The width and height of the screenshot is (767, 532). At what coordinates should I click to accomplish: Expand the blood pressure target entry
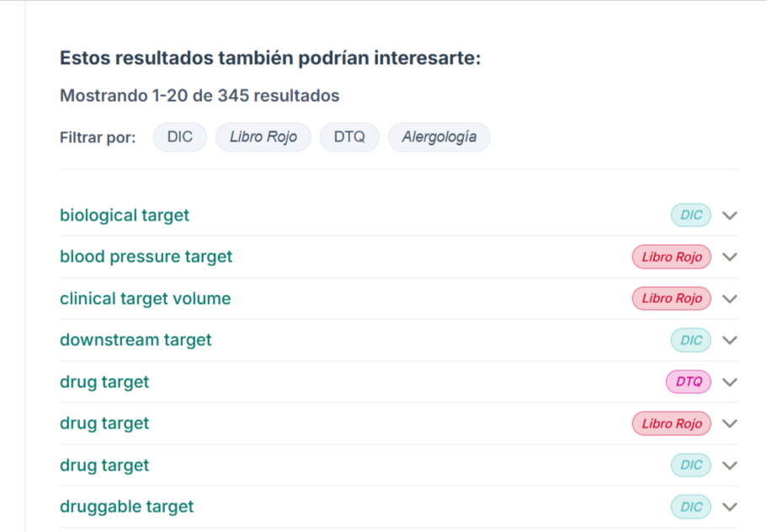pos(730,257)
